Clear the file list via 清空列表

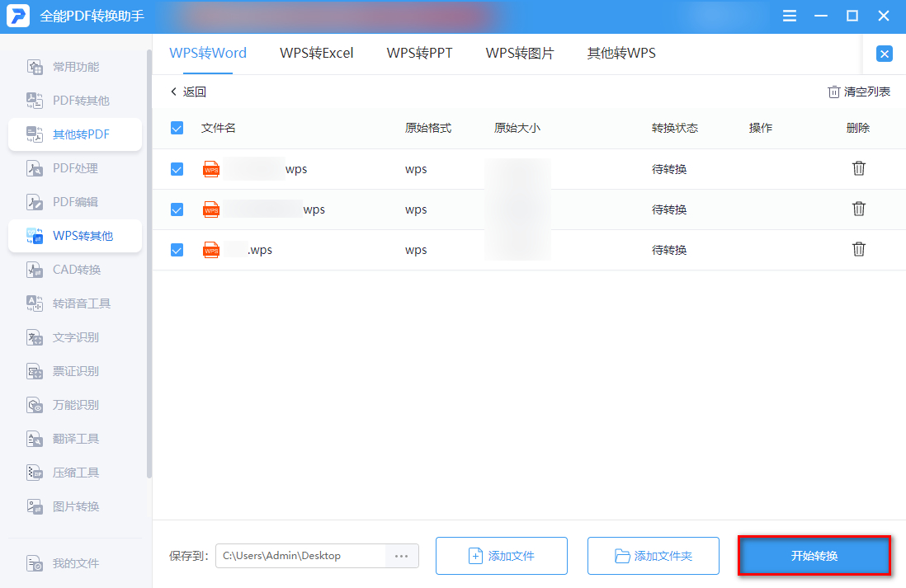pos(858,92)
